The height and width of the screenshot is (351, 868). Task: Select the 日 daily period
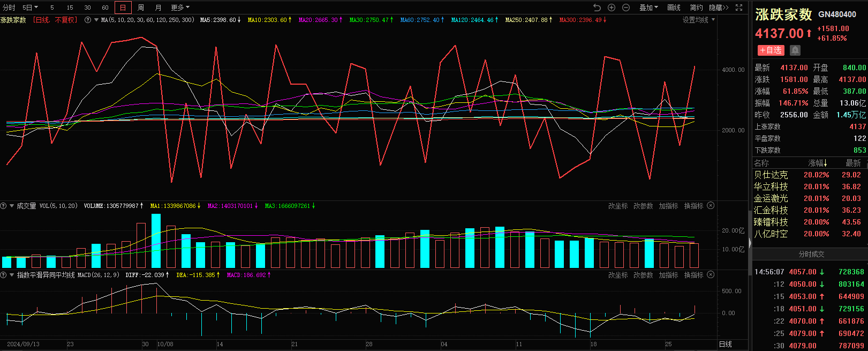click(123, 8)
